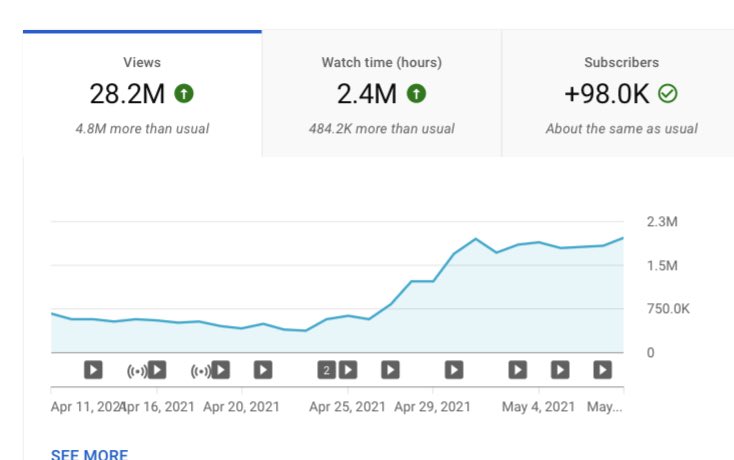Click the SEE MORE link
734x460 pixels.
pyautogui.click(x=89, y=454)
